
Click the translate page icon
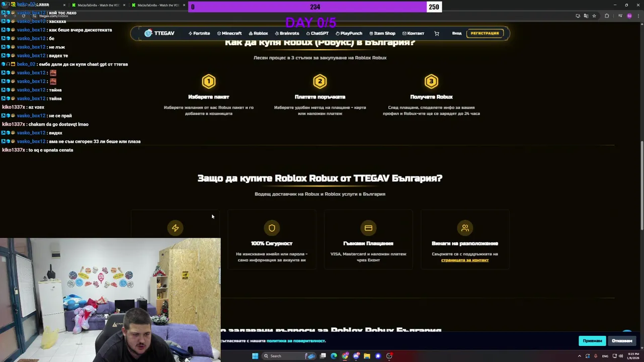tap(586, 16)
